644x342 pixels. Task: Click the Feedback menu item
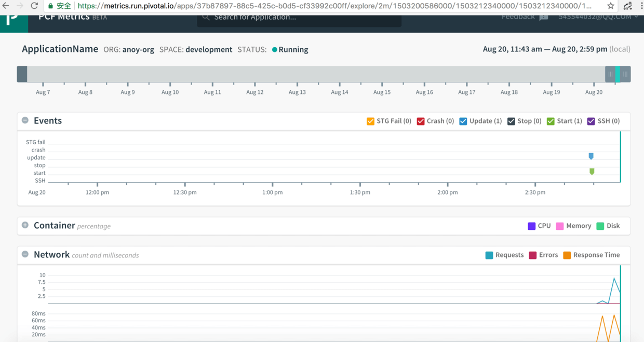[x=518, y=17]
